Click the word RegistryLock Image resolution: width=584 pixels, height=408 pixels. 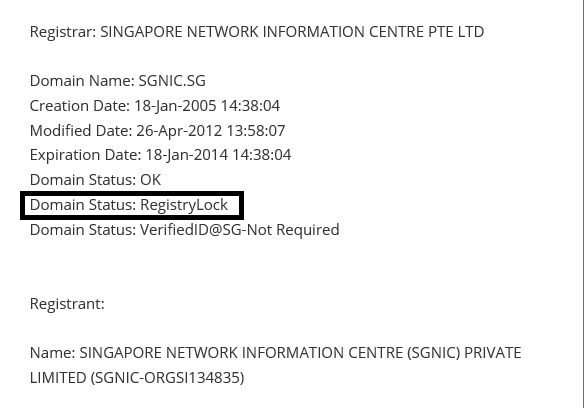(184, 205)
